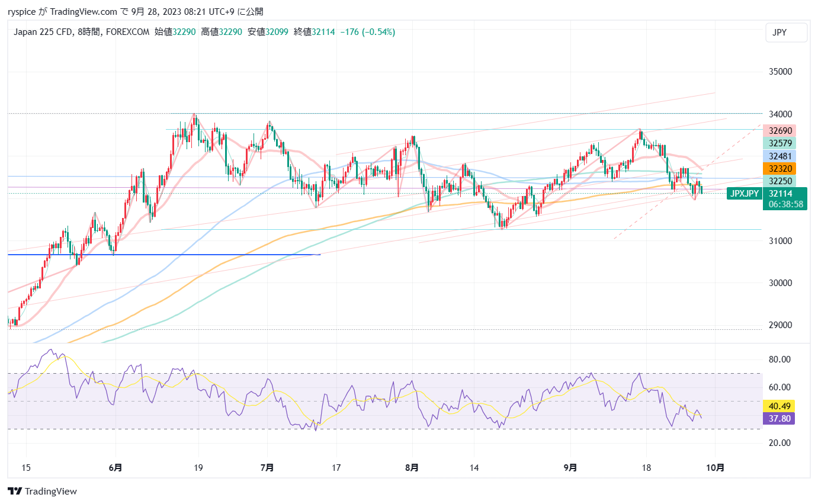Click the 19 date axis label
Image resolution: width=818 pixels, height=504 pixels.
coord(198,467)
